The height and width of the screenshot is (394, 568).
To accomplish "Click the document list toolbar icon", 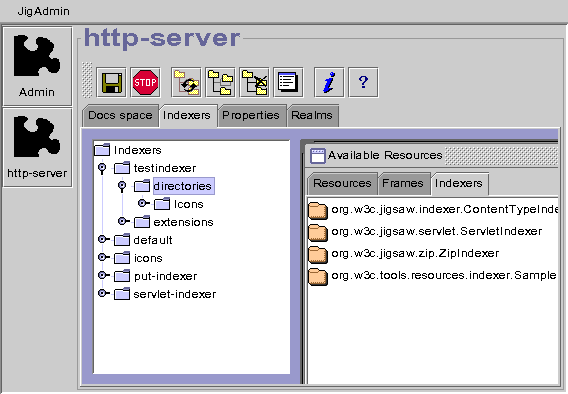I will [288, 83].
